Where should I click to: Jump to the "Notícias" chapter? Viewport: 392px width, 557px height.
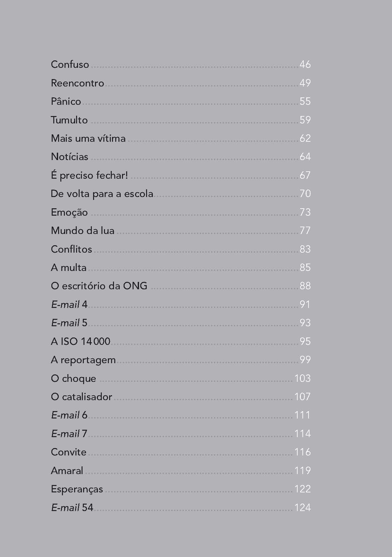69,157
